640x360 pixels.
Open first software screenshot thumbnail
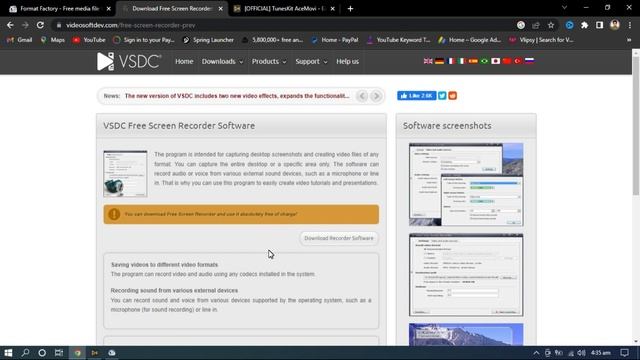[x=466, y=184]
